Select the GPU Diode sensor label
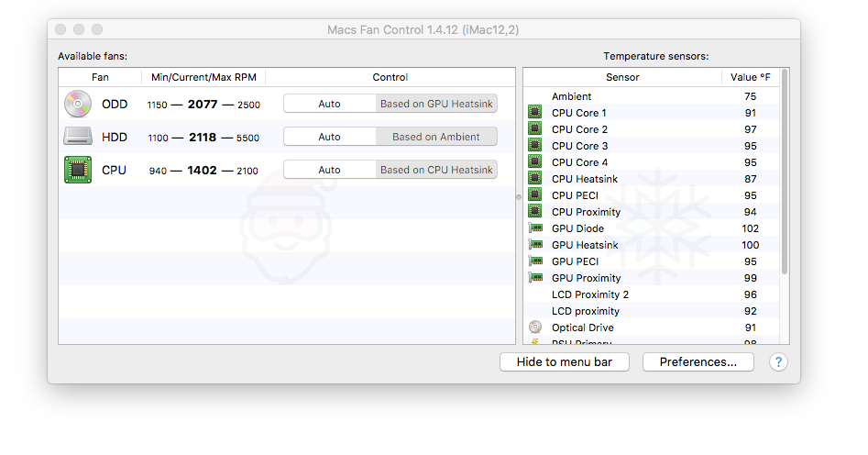 click(578, 228)
